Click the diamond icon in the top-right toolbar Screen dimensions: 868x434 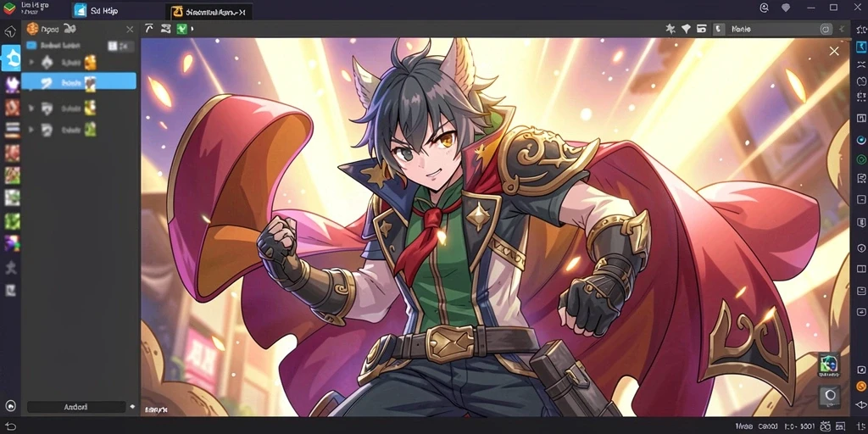click(686, 29)
